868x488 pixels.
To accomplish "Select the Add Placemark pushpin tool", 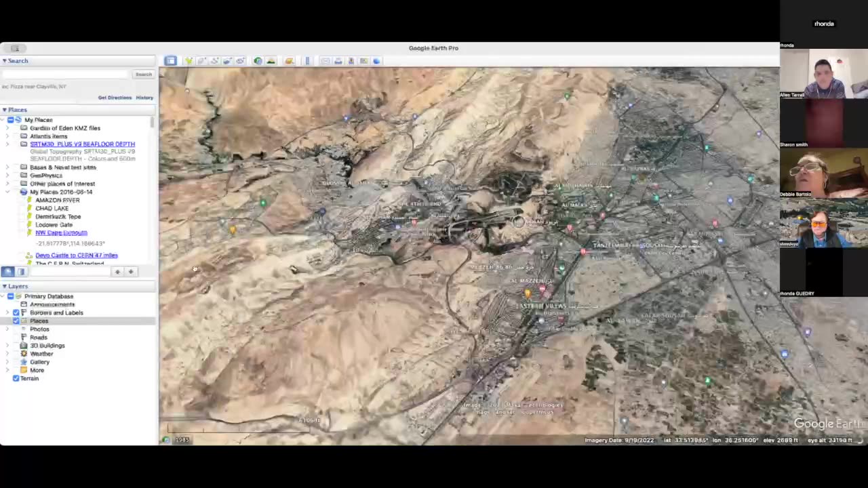I will (189, 61).
